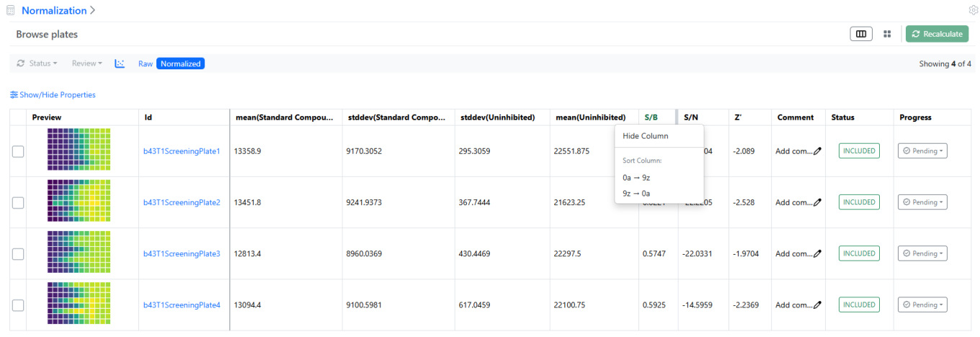980x337 pixels.
Task: Select checkbox for b43T1ScreeningPlate2 row
Action: 18,203
